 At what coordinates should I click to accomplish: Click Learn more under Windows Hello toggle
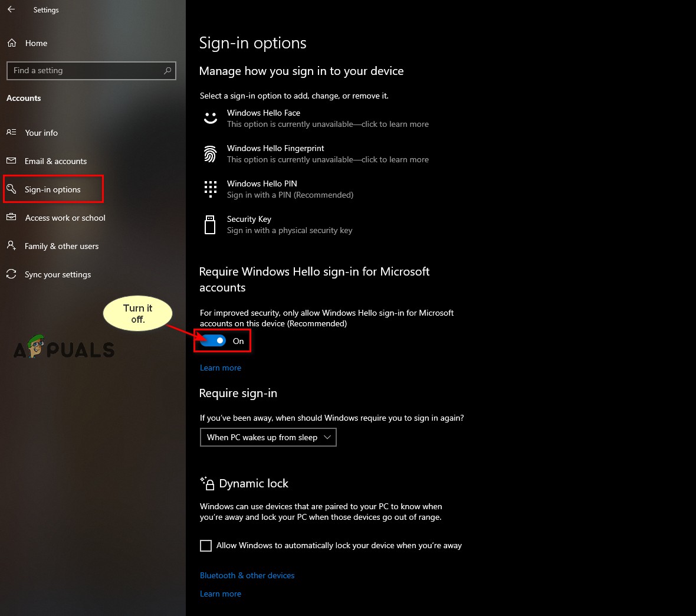tap(221, 368)
